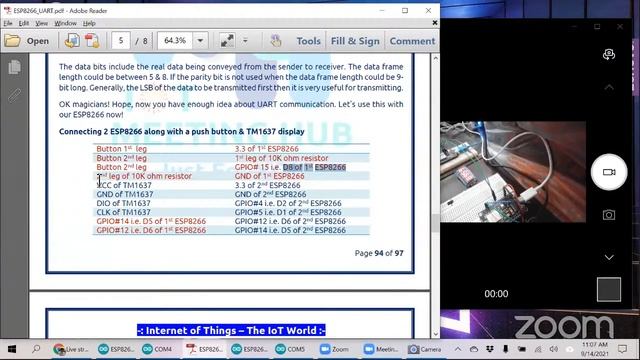Open the camera roll thumbnail square
The image size is (640, 360).
tap(609, 289)
